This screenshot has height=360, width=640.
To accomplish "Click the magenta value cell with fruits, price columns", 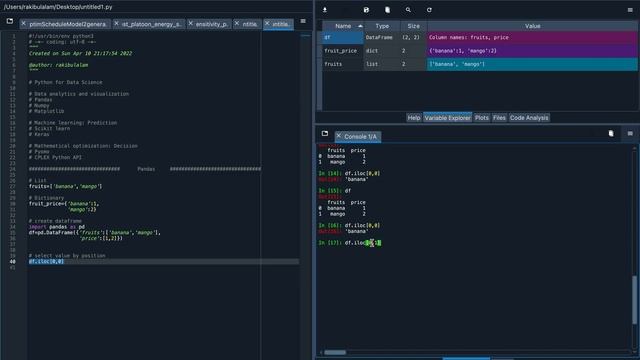I will [x=532, y=38].
